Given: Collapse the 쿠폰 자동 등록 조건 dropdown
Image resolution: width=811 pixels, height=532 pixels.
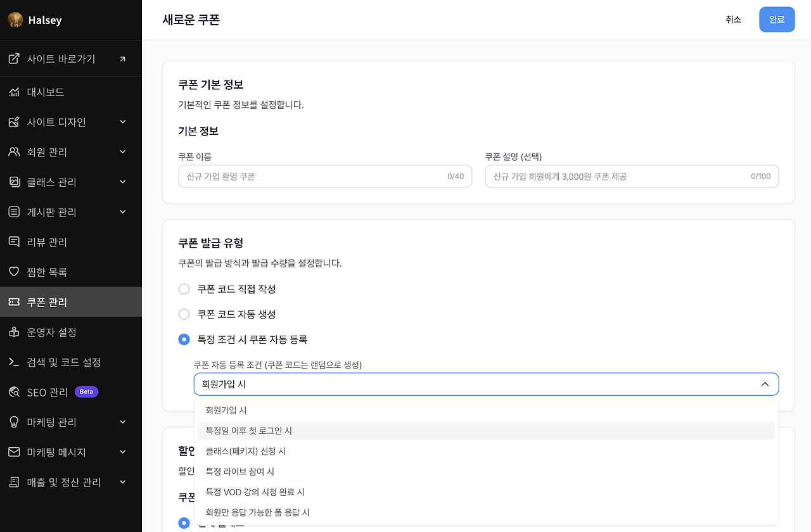Looking at the screenshot, I should (765, 384).
